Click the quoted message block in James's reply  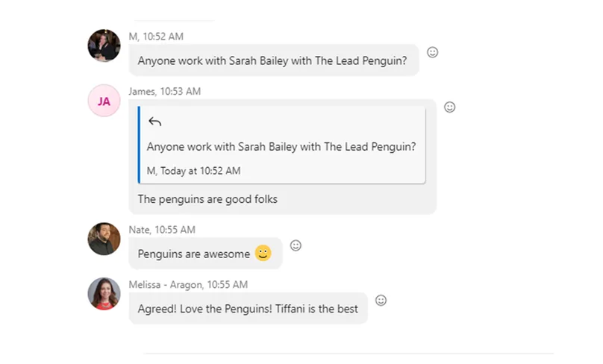[x=281, y=145]
